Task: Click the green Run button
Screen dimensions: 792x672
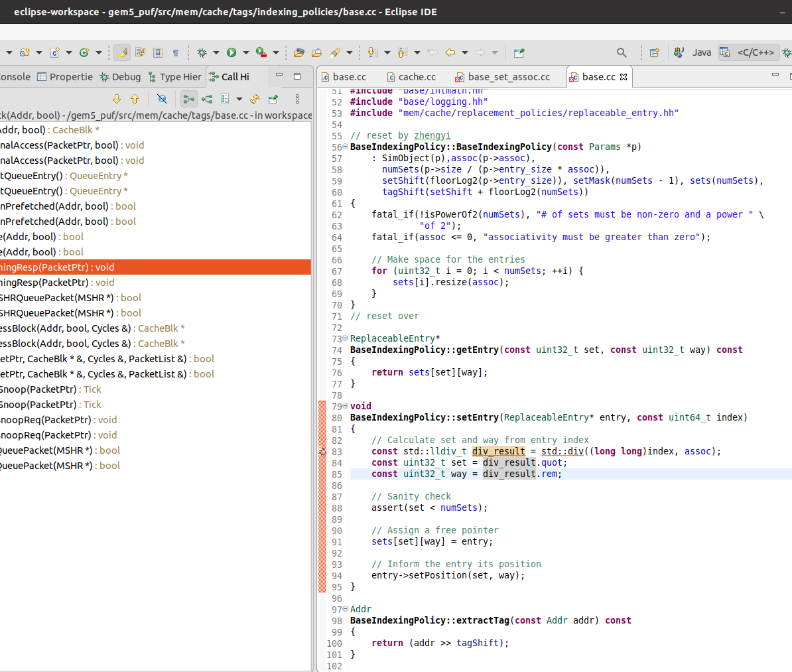Action: tap(231, 52)
